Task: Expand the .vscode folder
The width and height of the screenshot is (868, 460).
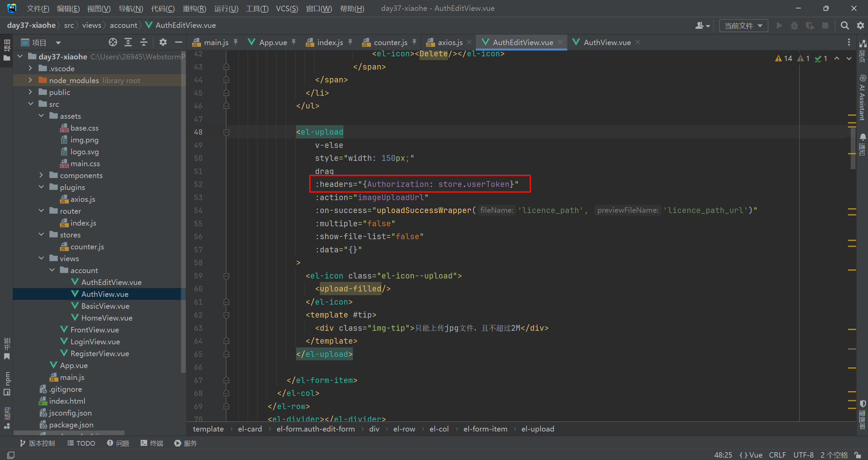Action: pyautogui.click(x=31, y=68)
